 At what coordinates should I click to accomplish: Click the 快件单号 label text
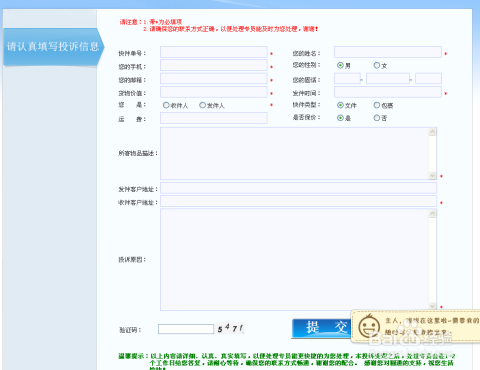tap(132, 53)
